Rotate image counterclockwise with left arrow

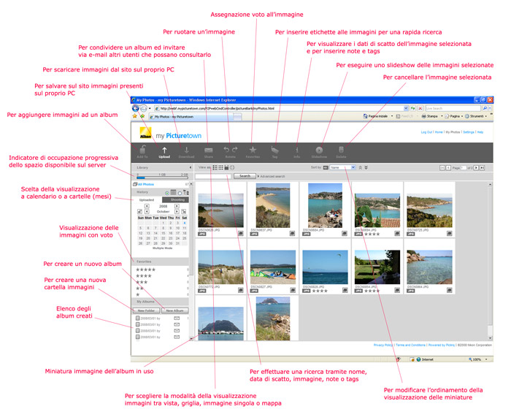point(226,149)
